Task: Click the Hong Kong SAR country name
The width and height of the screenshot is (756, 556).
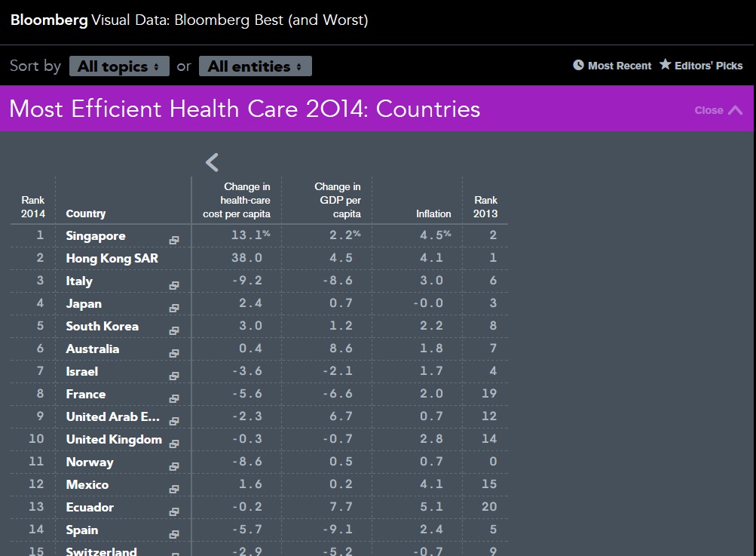Action: [x=112, y=258]
